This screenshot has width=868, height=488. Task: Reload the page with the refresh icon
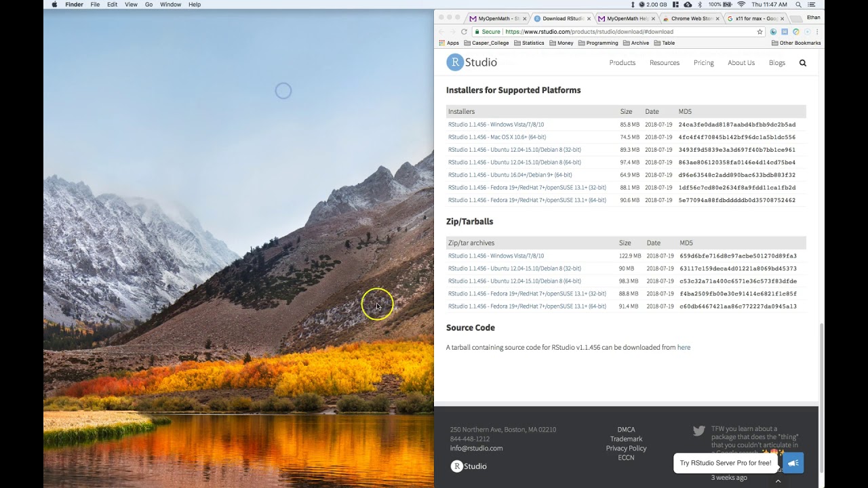point(465,32)
